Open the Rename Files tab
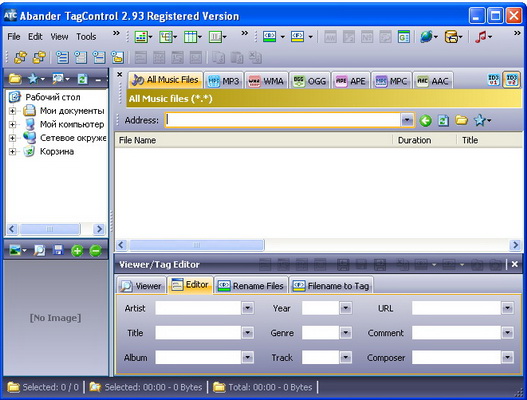The height and width of the screenshot is (400, 527). tap(251, 286)
